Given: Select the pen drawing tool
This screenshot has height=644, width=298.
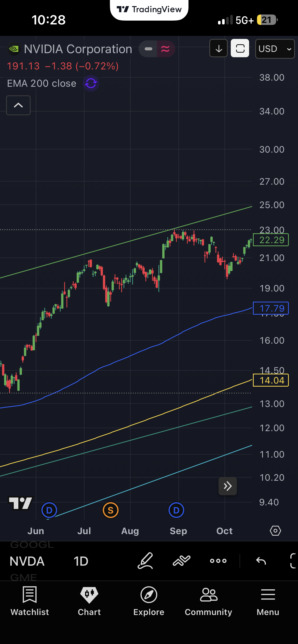Looking at the screenshot, I should 145,561.
